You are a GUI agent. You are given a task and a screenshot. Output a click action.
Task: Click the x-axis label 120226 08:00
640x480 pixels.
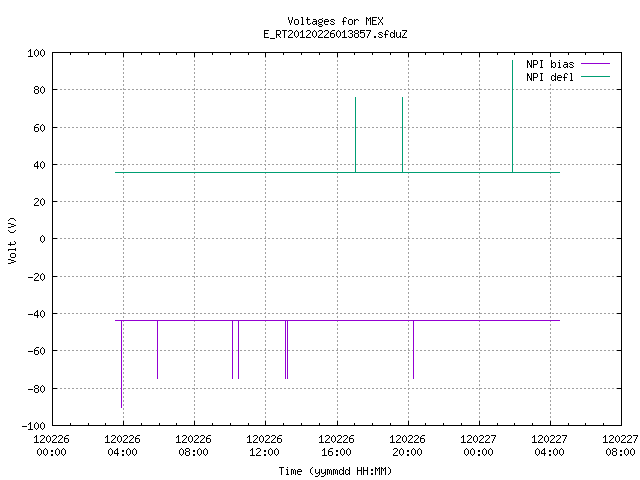193,446
